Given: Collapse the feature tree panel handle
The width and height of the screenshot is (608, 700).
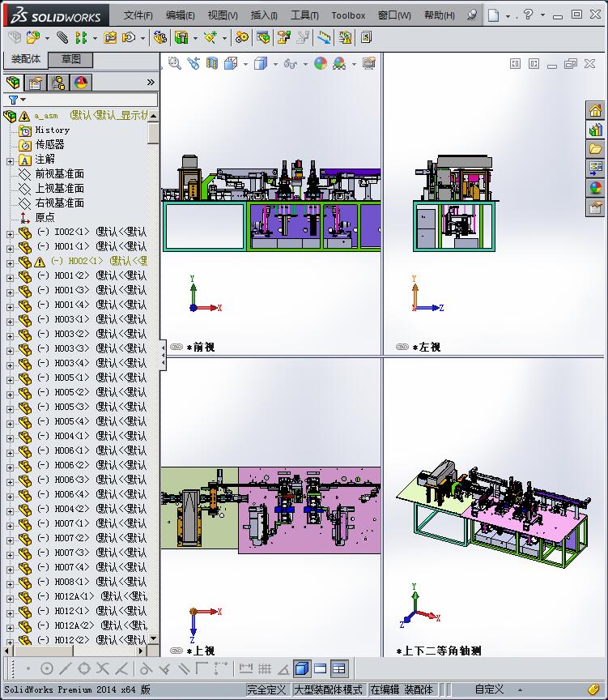Looking at the screenshot, I should click(163, 356).
